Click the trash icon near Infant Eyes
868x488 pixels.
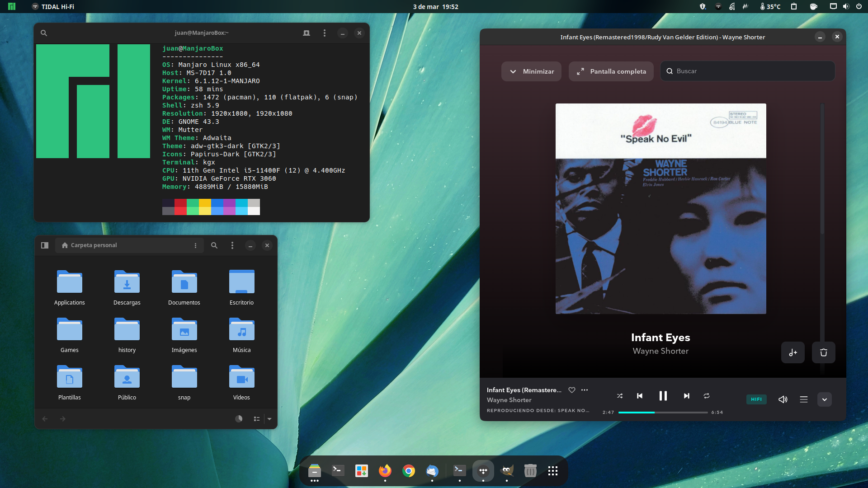824,352
